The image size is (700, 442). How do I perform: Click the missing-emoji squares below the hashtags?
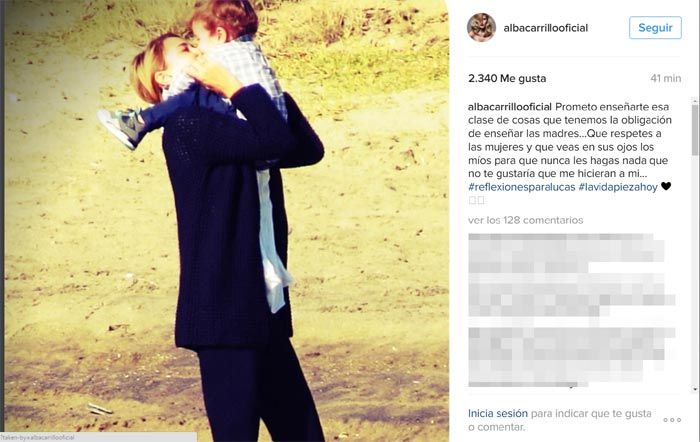476,200
